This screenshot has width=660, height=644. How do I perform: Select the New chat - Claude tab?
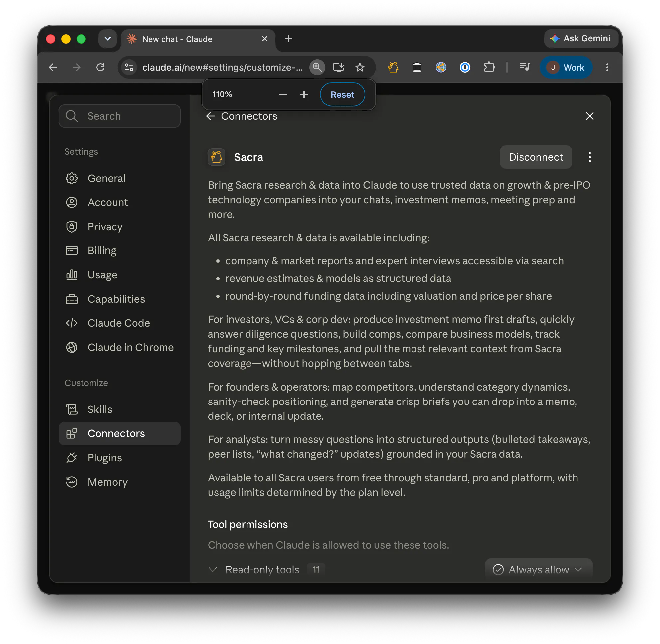[198, 39]
